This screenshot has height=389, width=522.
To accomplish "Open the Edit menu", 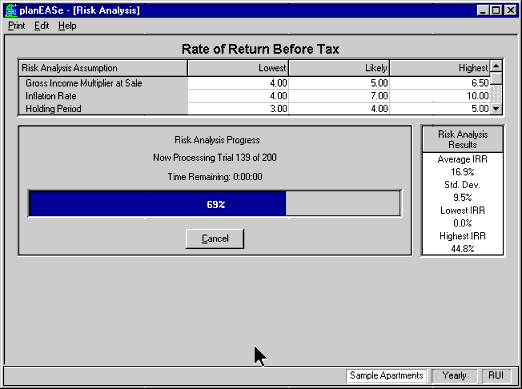I will [42, 26].
